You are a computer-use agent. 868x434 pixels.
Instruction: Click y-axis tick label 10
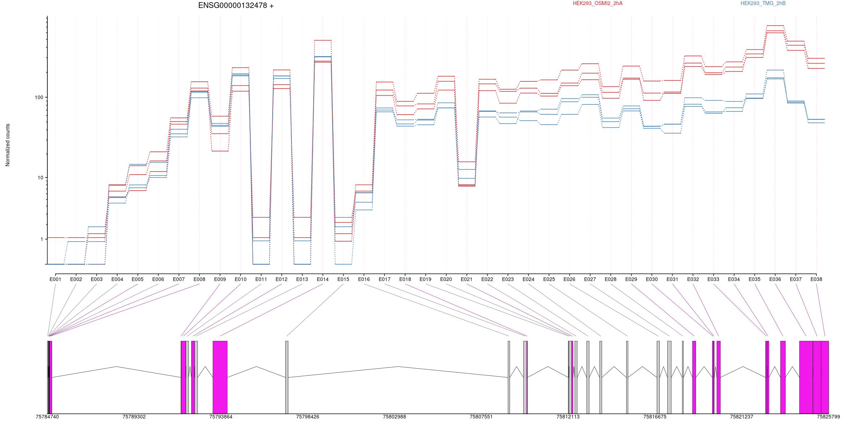(40, 178)
